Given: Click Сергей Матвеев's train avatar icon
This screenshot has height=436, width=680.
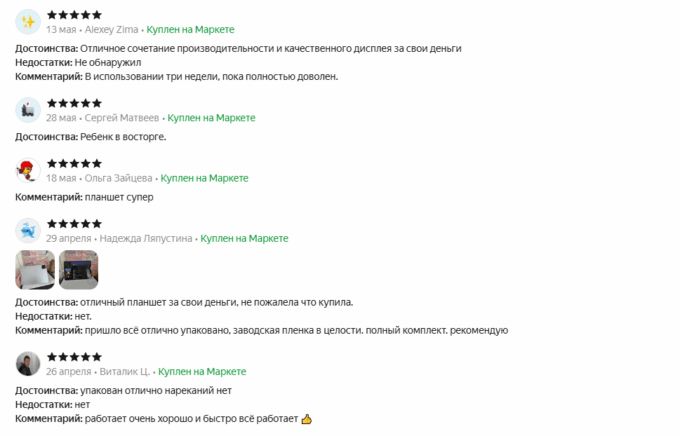Looking at the screenshot, I should click(28, 110).
